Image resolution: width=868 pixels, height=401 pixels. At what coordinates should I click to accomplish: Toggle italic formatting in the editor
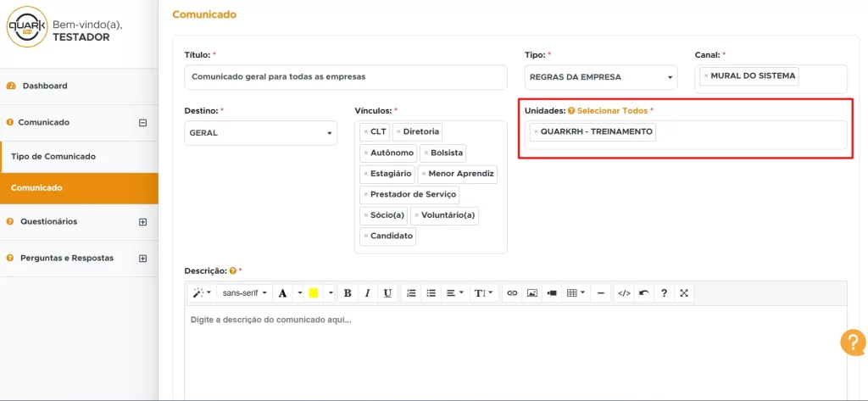point(367,293)
